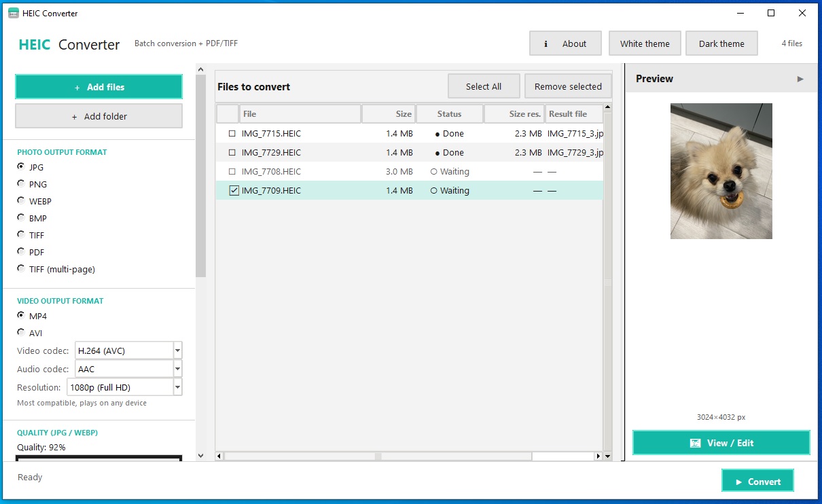
Task: Tick the checkbox for IMG_7715.HEIC
Action: coord(232,134)
